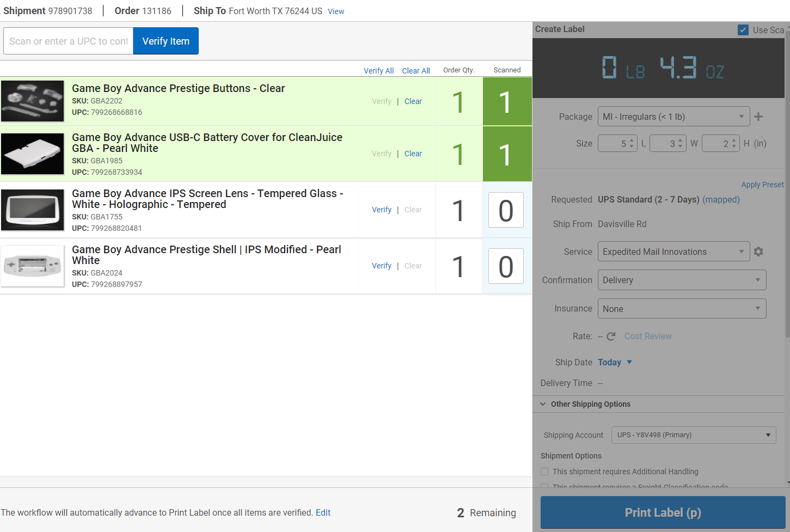
Task: Click Apply Preset link
Action: (762, 185)
